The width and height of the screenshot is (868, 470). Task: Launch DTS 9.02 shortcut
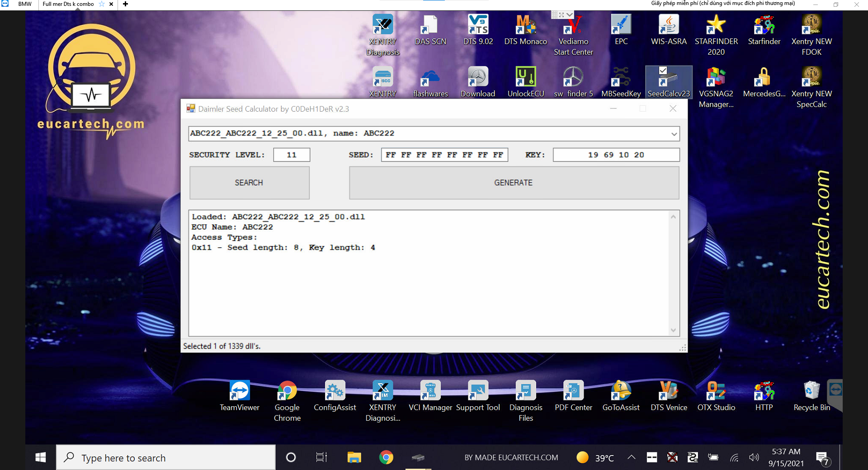pos(478,30)
